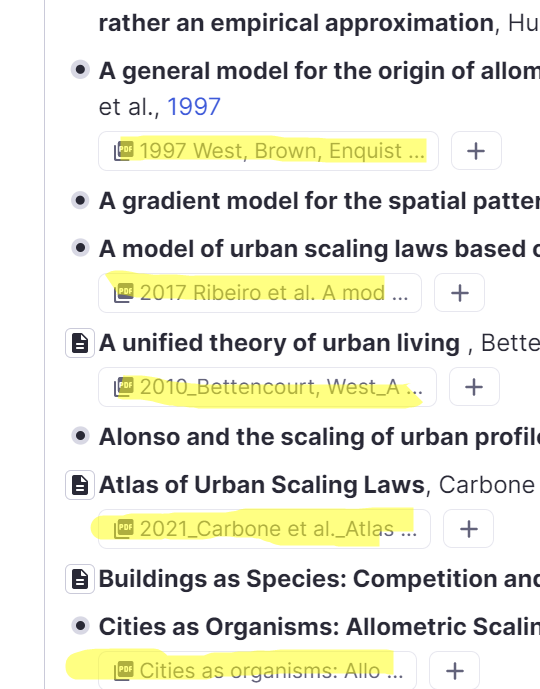Click the 1997 year link
This screenshot has width=540, height=689.
pyautogui.click(x=194, y=106)
